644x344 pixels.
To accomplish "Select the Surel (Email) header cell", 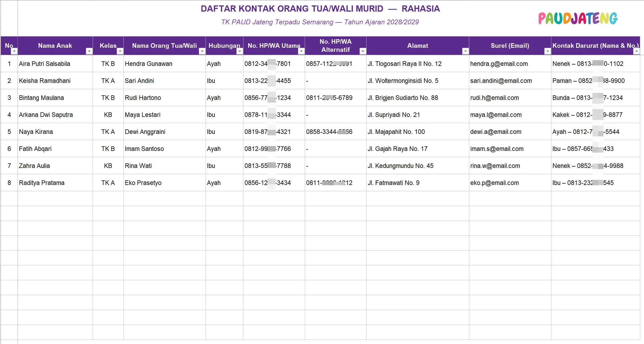I will (x=510, y=46).
